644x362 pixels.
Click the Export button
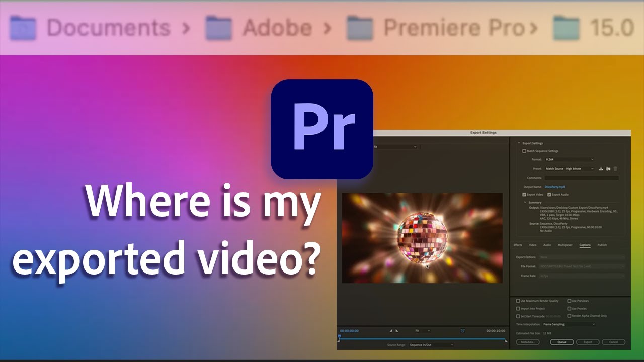tap(588, 342)
